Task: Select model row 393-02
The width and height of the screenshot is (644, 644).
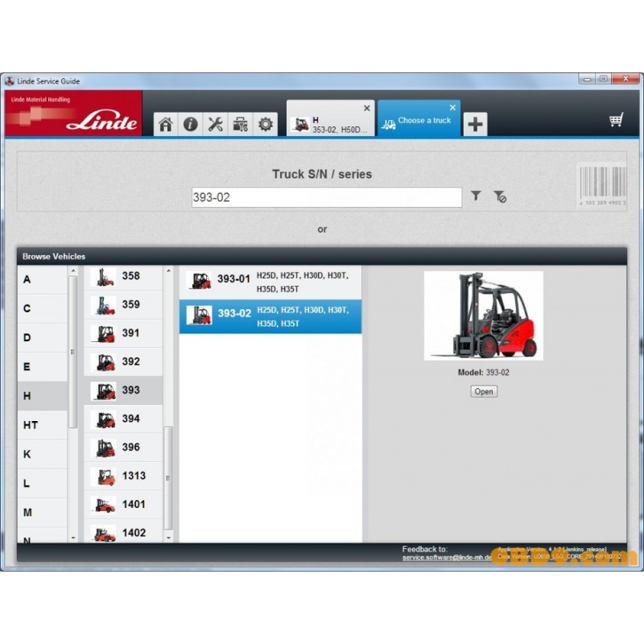Action: click(270, 316)
